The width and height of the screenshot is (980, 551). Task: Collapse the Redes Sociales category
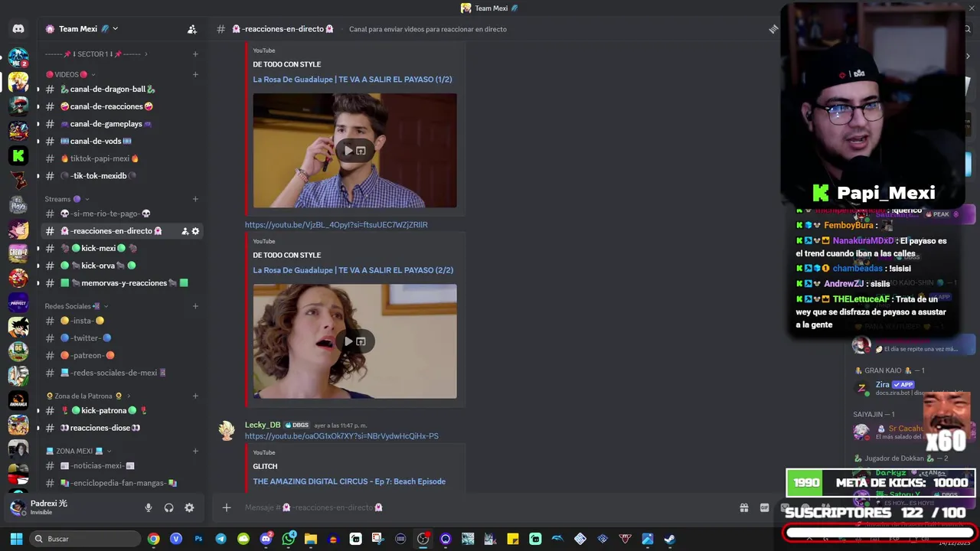tap(77, 306)
